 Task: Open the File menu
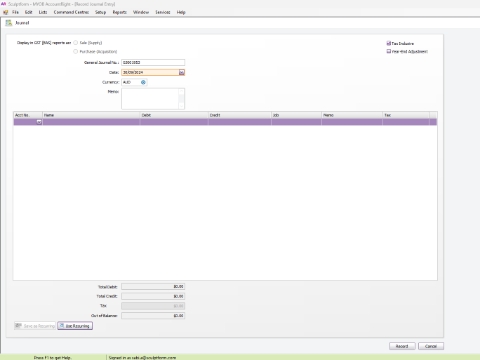[15, 12]
